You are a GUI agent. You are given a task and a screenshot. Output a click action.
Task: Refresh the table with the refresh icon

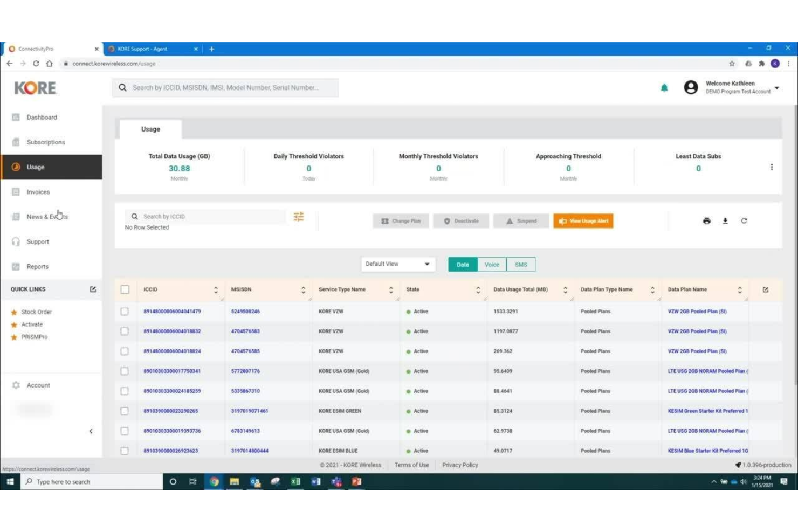click(x=744, y=220)
